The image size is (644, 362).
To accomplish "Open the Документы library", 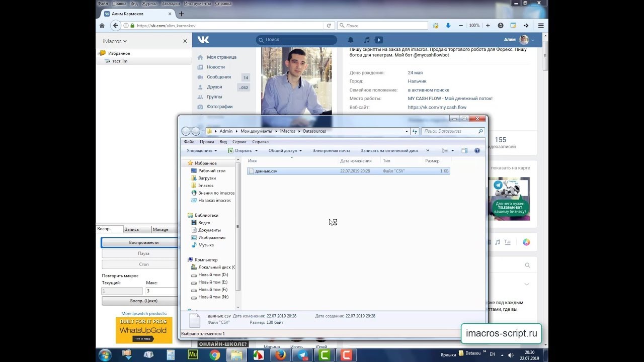I will point(209,230).
